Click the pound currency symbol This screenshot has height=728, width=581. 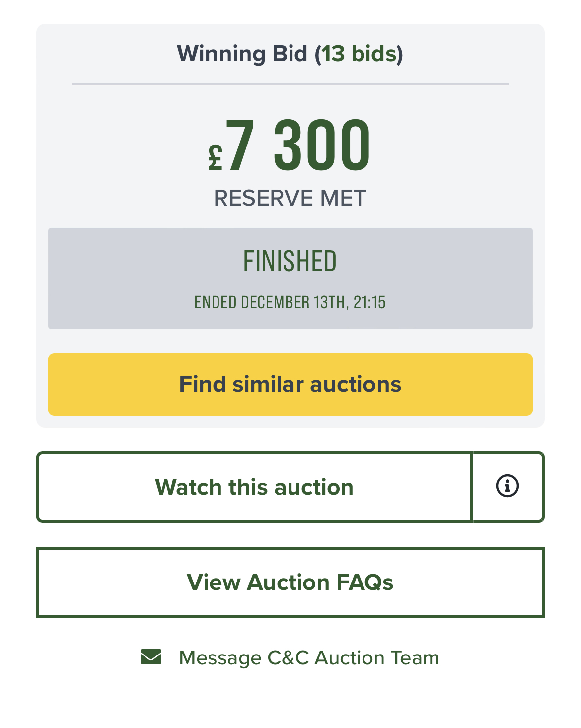click(215, 158)
